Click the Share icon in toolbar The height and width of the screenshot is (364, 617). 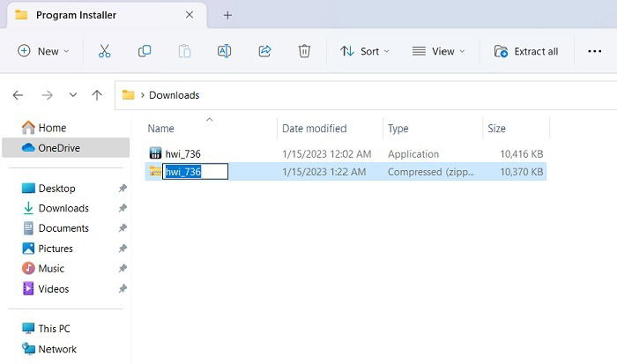[264, 51]
